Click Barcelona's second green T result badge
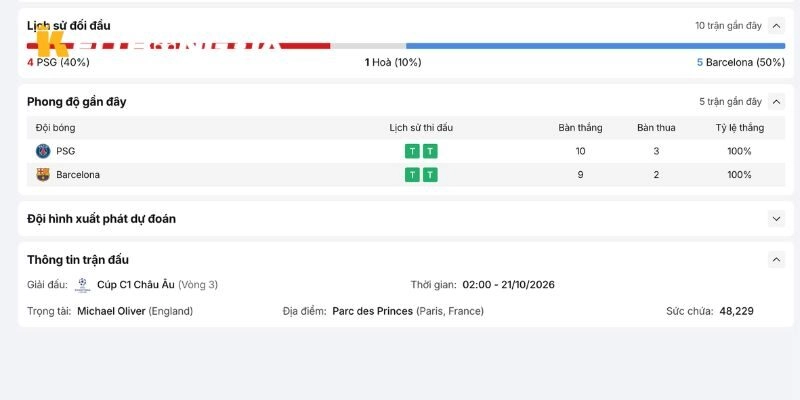The width and height of the screenshot is (800, 400). tap(430, 175)
